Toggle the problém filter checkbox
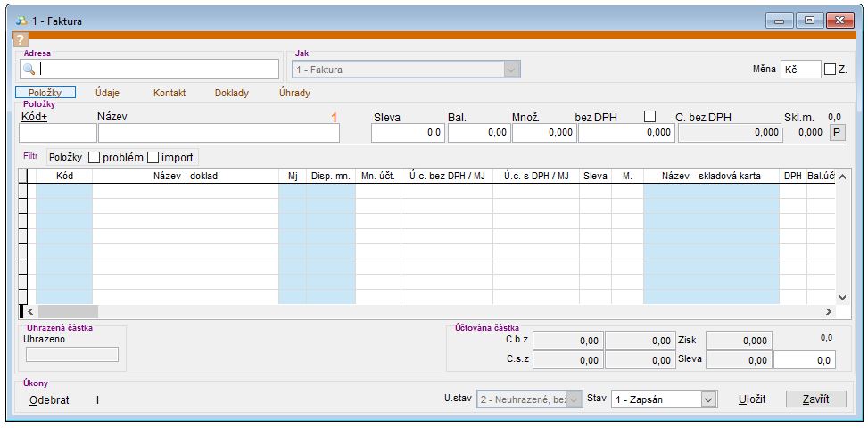 tap(93, 157)
